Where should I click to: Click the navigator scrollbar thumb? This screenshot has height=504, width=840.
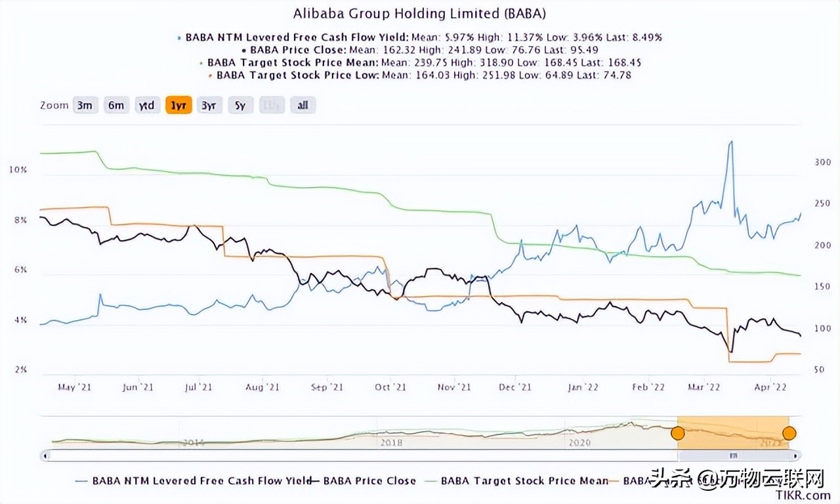[733, 454]
